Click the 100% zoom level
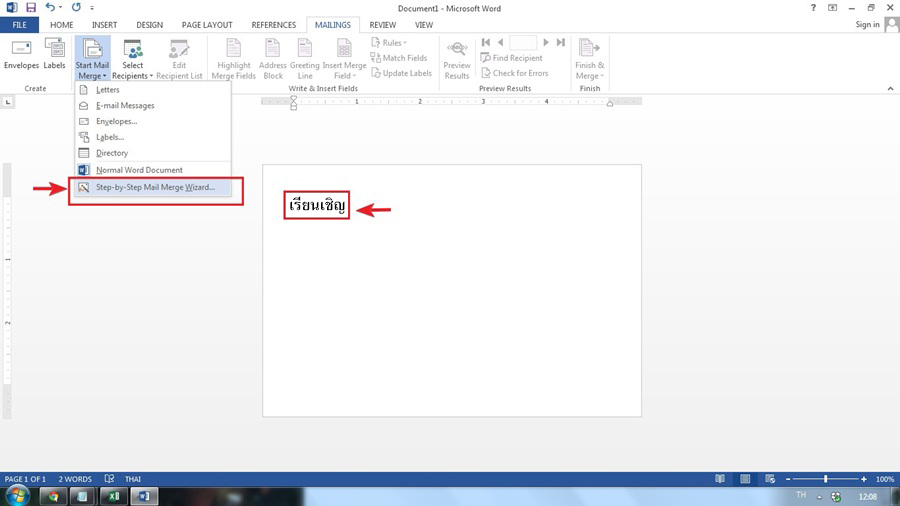 point(885,479)
